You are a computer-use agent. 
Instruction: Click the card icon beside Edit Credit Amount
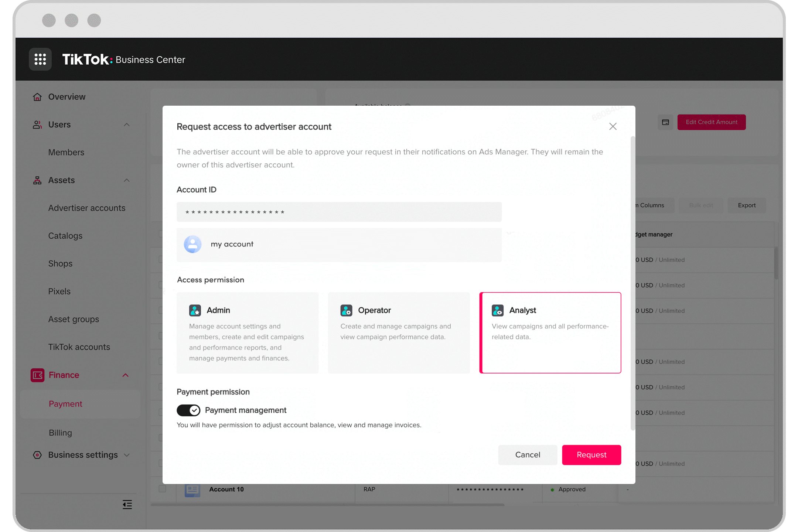[x=665, y=122]
